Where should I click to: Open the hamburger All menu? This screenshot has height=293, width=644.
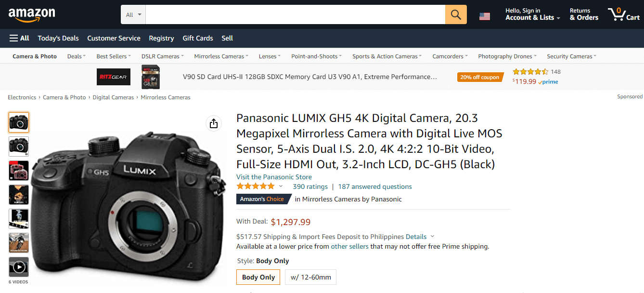19,38
